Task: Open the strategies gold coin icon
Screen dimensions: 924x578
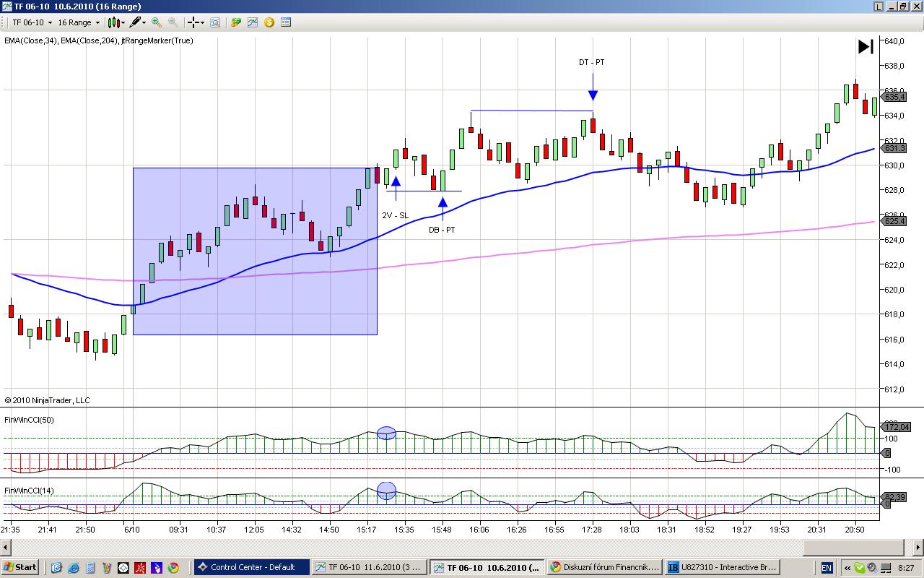Action: [x=269, y=22]
